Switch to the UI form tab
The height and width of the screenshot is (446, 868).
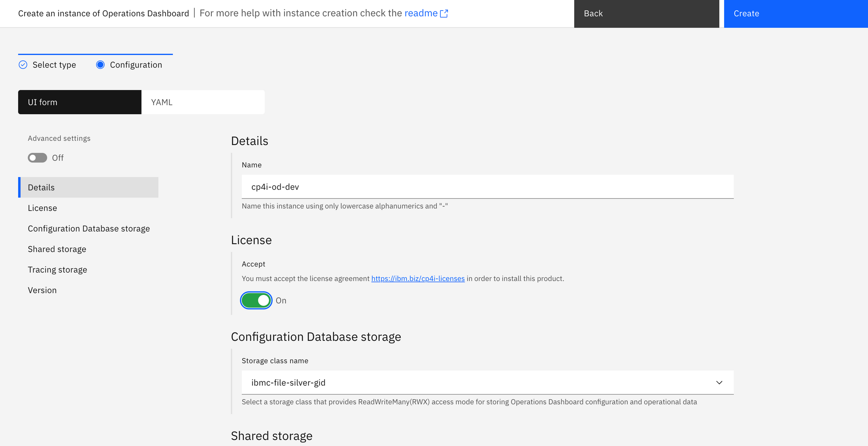tap(79, 102)
